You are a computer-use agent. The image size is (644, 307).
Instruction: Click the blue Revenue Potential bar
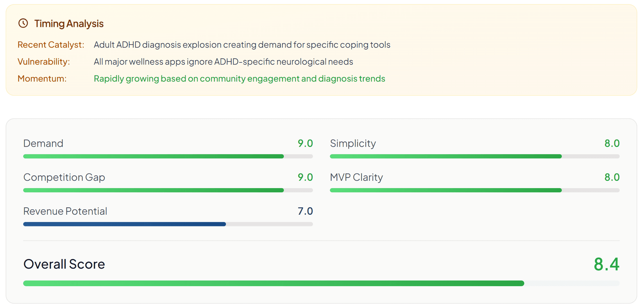[124, 224]
